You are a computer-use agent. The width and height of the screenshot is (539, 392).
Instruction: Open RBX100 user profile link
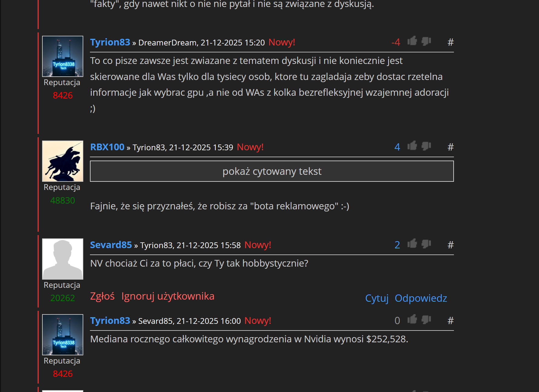pos(107,147)
